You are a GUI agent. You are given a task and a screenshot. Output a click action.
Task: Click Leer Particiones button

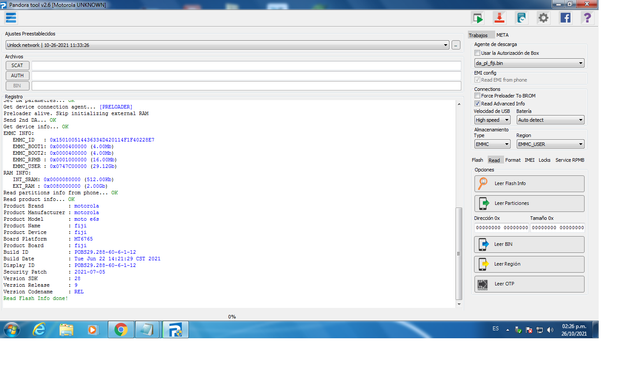[529, 203]
